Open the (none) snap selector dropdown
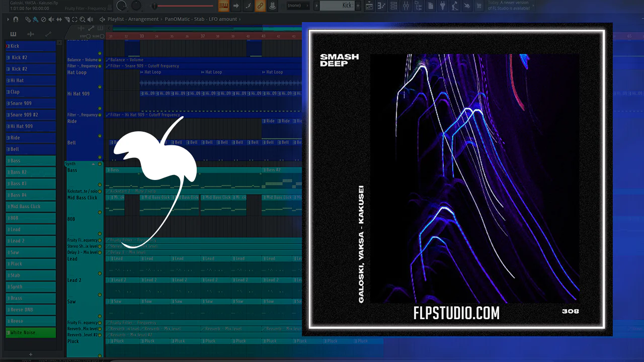 (x=297, y=6)
